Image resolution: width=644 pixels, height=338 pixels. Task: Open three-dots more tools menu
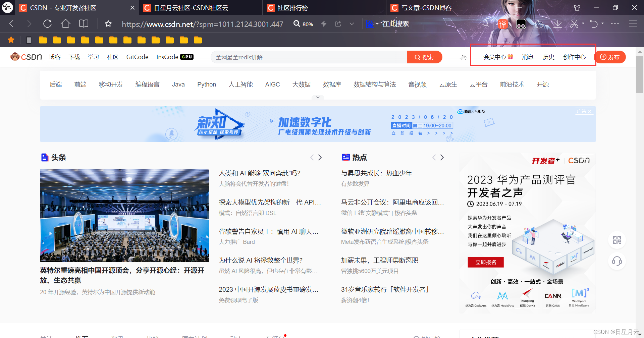click(x=615, y=24)
